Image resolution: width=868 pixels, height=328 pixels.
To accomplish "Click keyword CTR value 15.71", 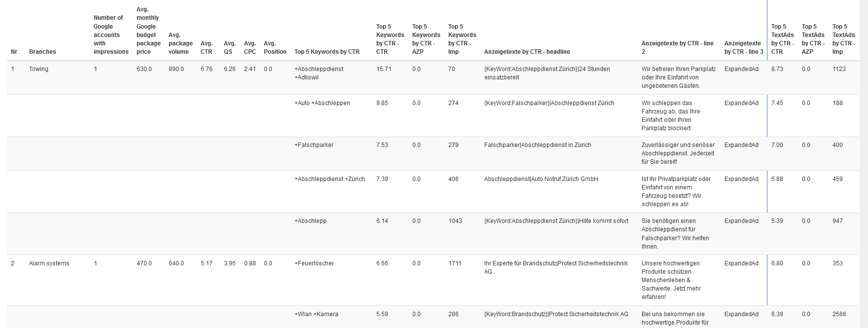I will point(384,69).
